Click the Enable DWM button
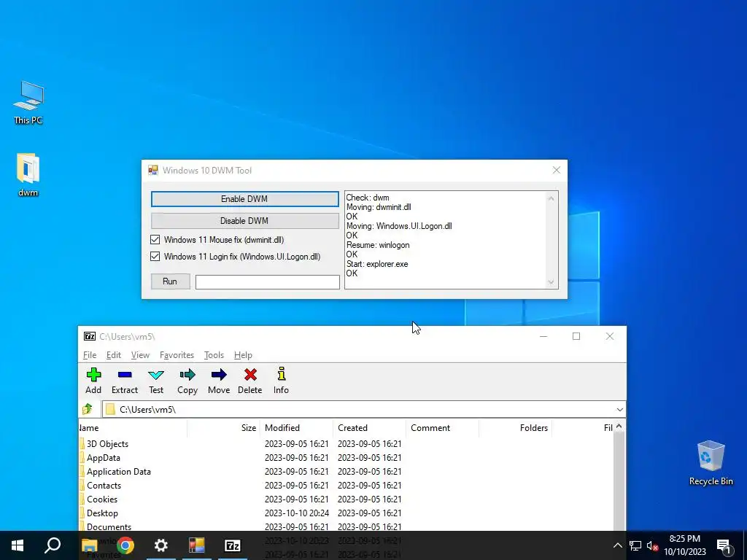This screenshot has height=560, width=747. (244, 199)
